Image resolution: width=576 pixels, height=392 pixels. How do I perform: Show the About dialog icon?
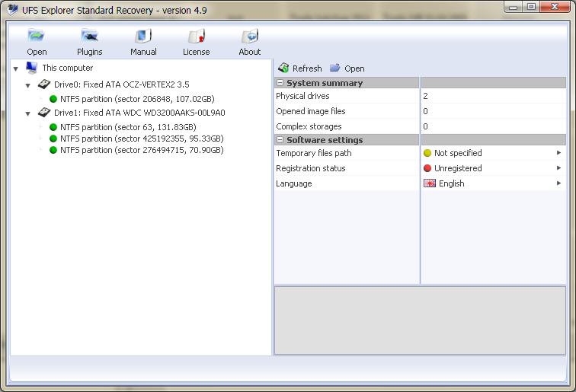[250, 37]
